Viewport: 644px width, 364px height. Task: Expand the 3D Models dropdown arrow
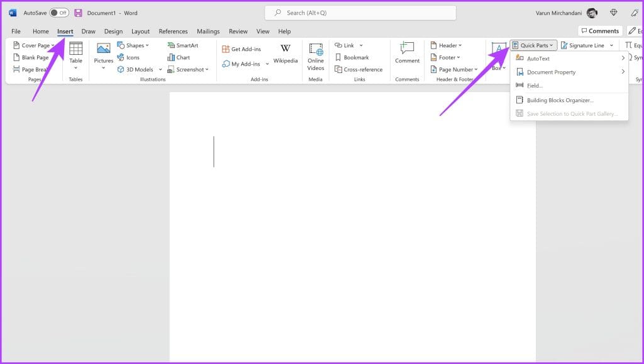(160, 69)
